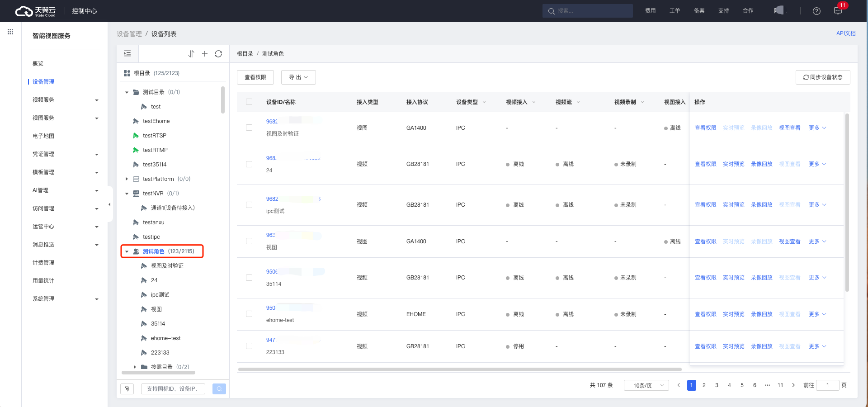This screenshot has height=407, width=868.
Task: Click the filter icon below the tree
Action: (127, 389)
